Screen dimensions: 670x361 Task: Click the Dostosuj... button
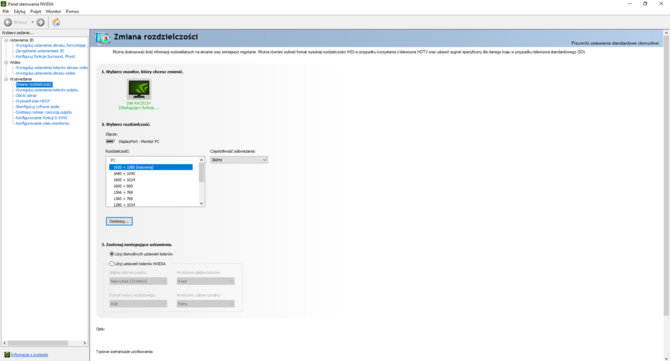pos(119,221)
